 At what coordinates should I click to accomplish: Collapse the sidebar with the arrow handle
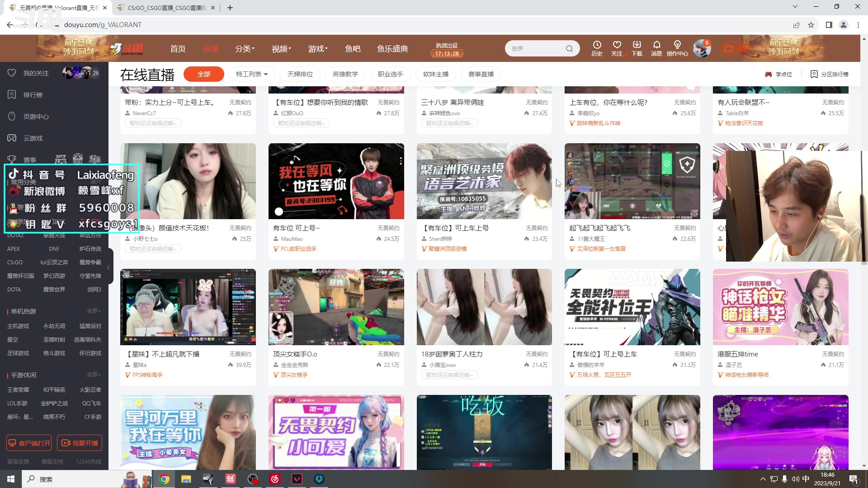108,267
